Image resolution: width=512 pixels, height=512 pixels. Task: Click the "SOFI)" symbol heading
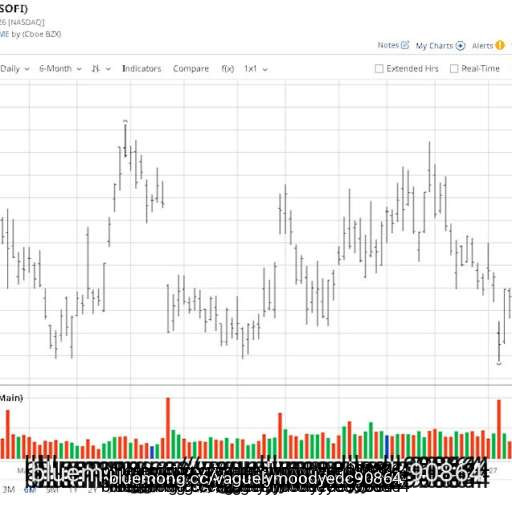[13, 8]
